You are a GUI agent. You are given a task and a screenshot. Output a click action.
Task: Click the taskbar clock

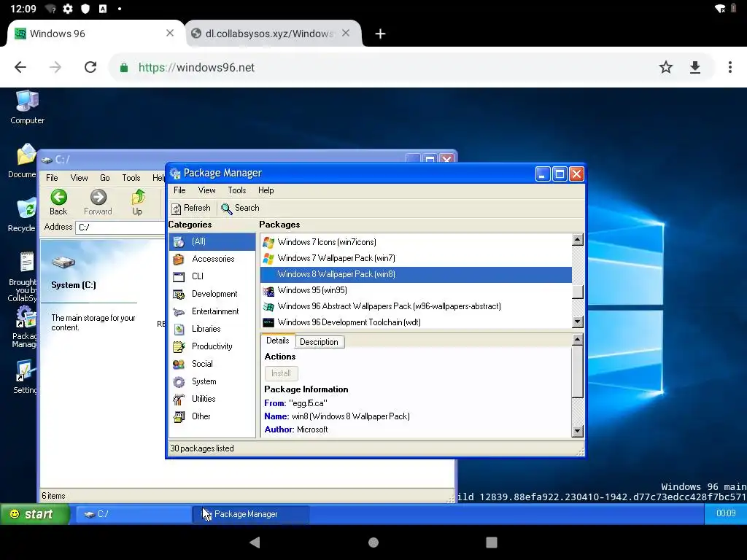pyautogui.click(x=726, y=513)
